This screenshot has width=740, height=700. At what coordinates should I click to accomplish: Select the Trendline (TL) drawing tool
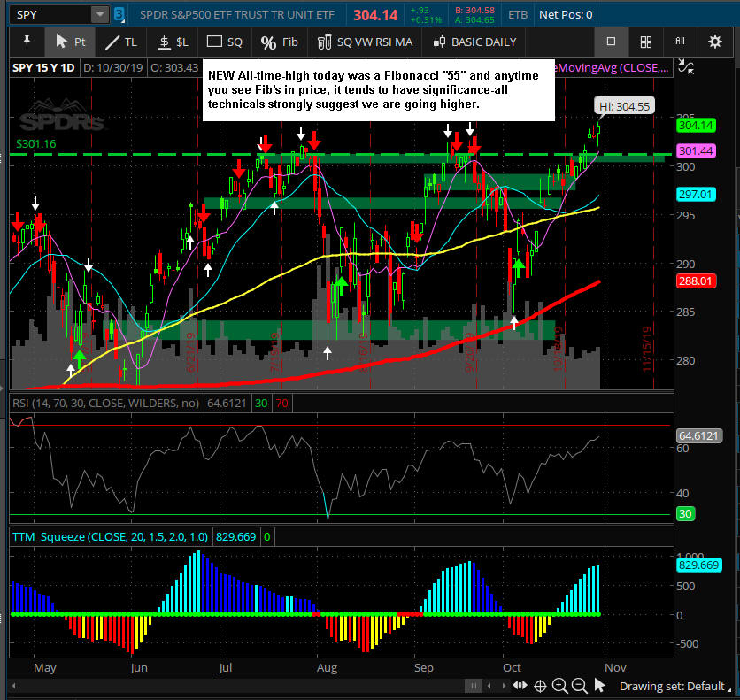point(121,42)
